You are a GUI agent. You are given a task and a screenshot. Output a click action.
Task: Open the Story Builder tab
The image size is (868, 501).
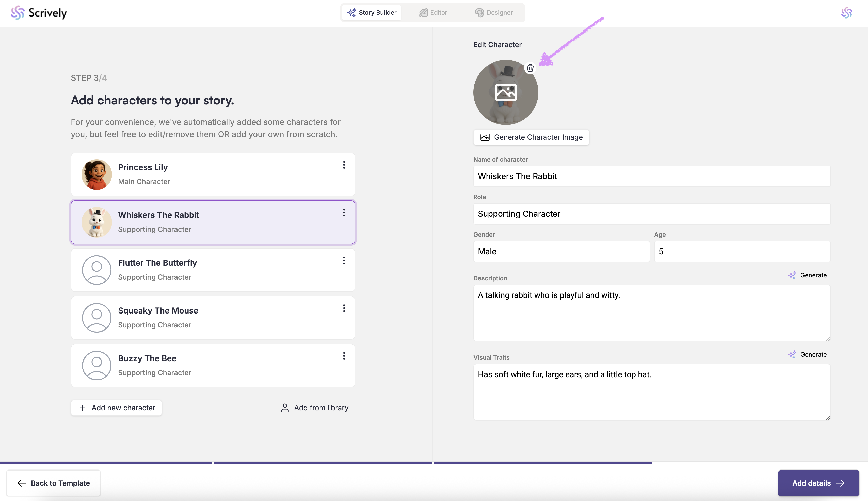[x=372, y=13]
